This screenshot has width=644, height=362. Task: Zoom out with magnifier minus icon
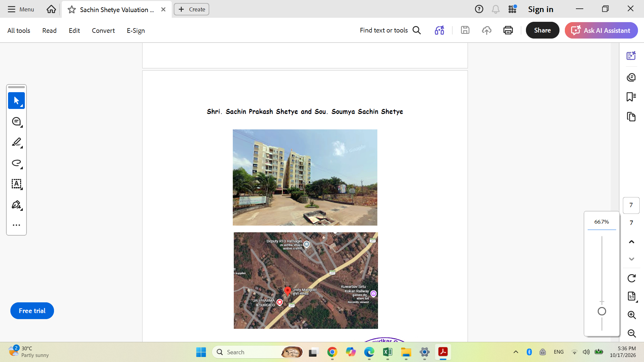632,333
